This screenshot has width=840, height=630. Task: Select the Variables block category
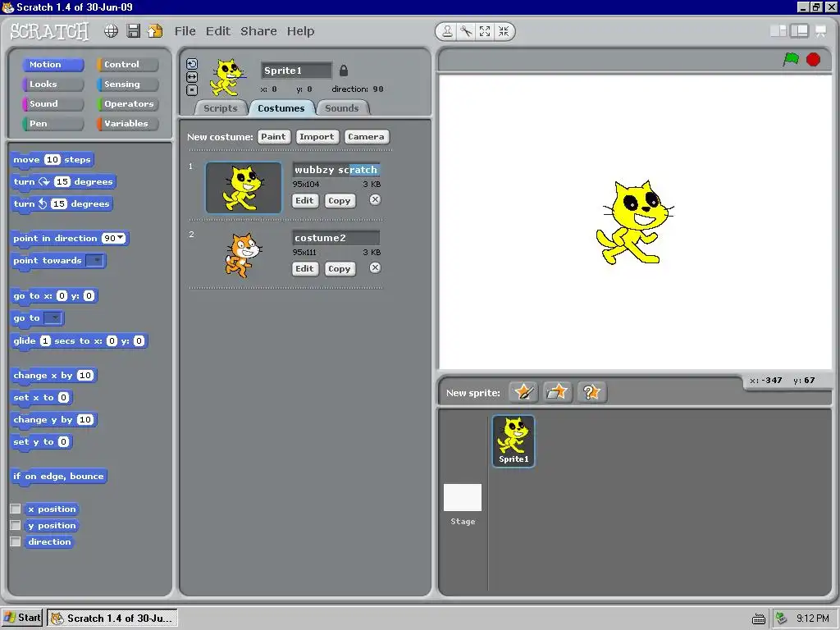point(127,124)
